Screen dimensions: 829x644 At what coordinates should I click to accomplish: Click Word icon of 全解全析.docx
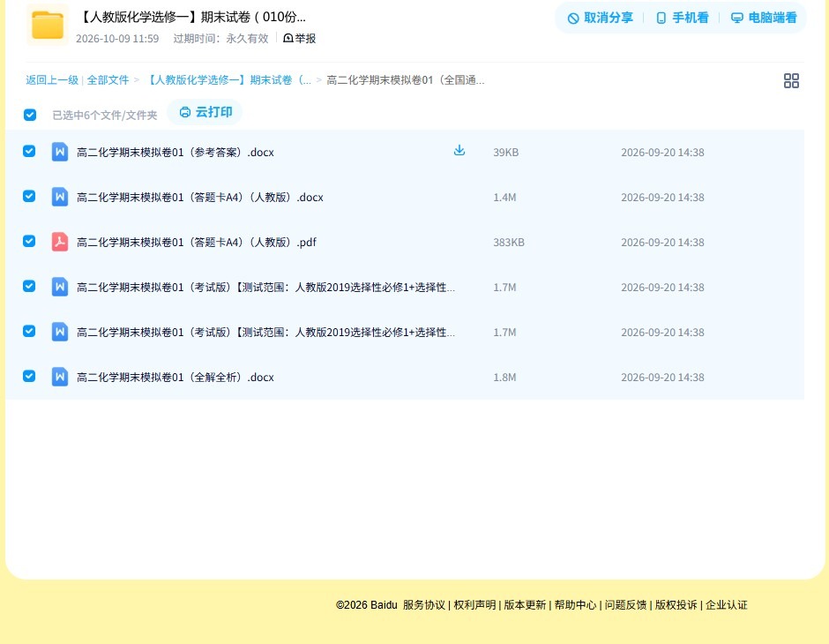click(x=60, y=377)
